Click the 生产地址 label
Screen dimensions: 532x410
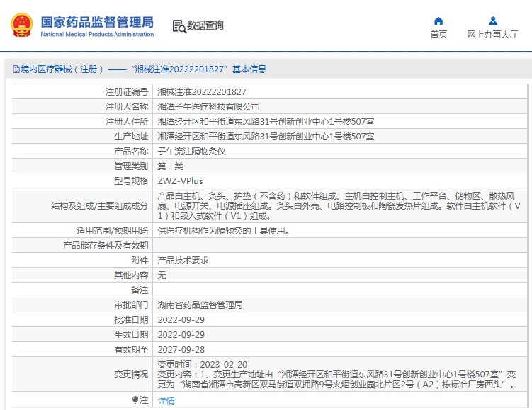[131, 137]
